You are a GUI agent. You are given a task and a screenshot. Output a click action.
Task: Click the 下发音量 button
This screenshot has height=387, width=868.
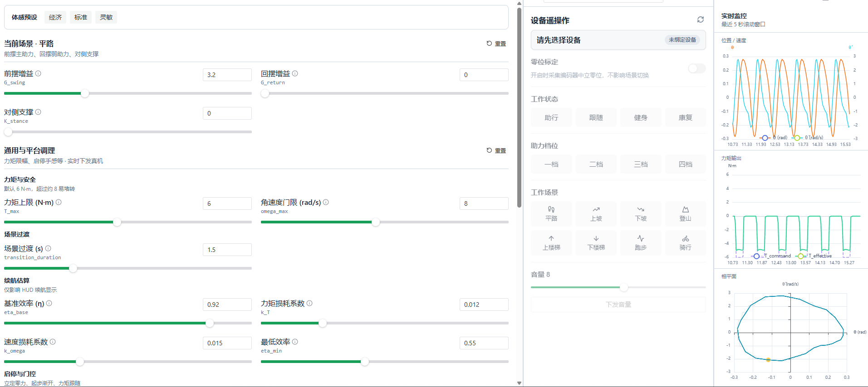point(618,305)
